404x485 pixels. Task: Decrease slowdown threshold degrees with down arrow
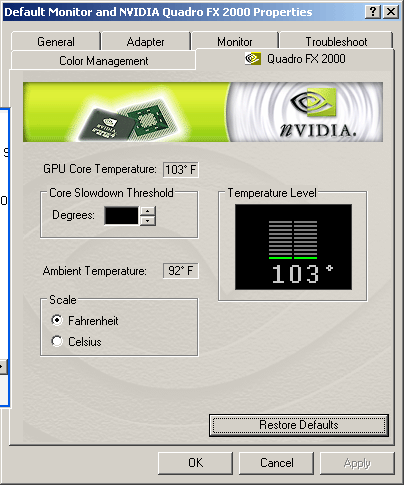click(148, 221)
